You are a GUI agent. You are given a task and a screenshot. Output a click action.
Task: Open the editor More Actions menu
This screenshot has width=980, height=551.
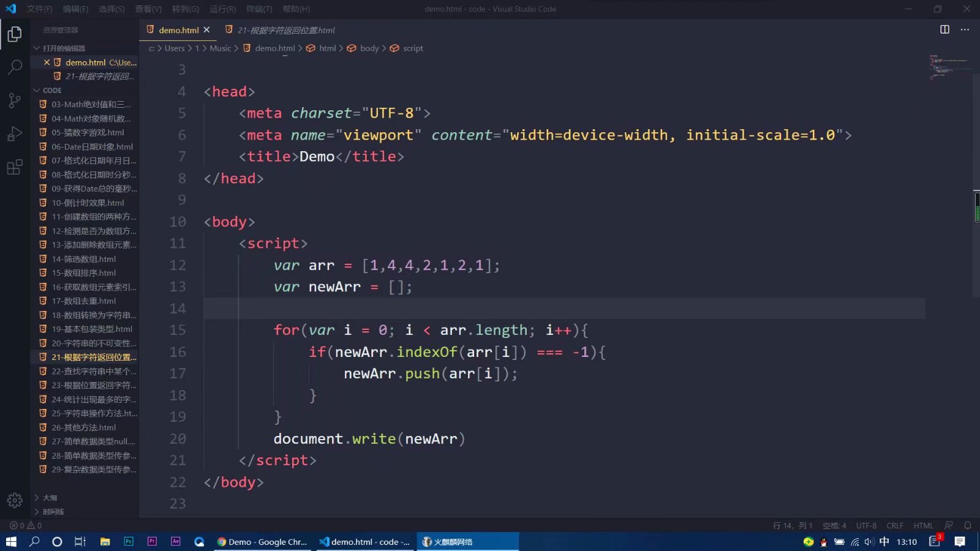pos(965,29)
